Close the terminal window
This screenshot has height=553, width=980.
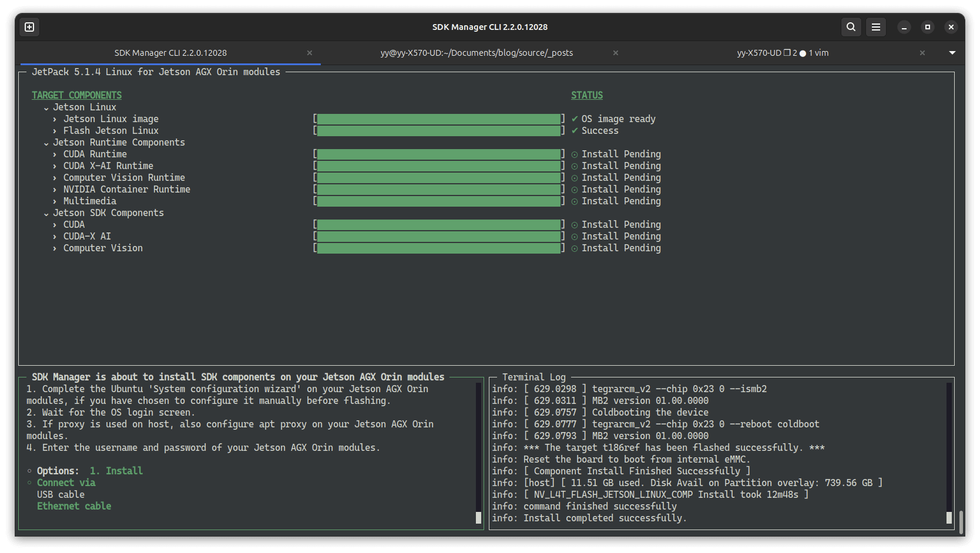click(x=951, y=27)
